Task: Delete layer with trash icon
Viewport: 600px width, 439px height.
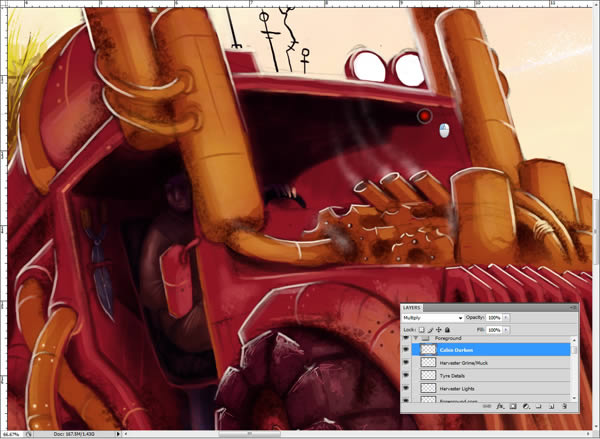Action: [x=564, y=406]
